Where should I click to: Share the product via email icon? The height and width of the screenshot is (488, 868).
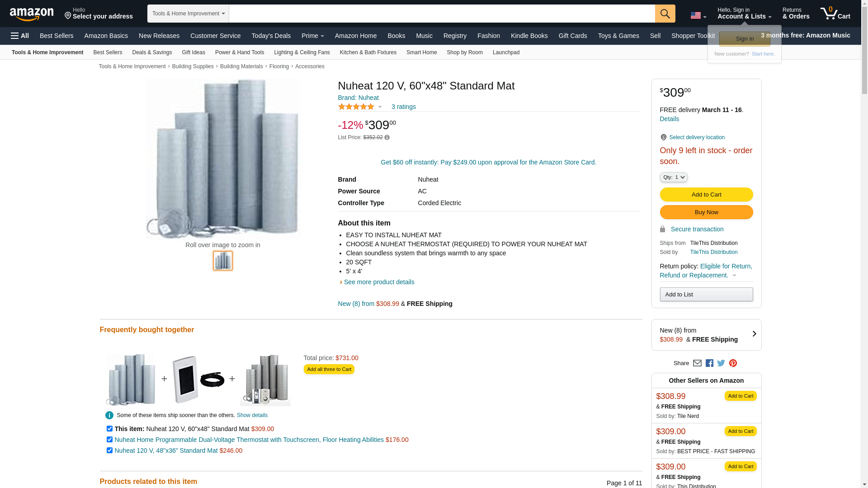coord(697,363)
